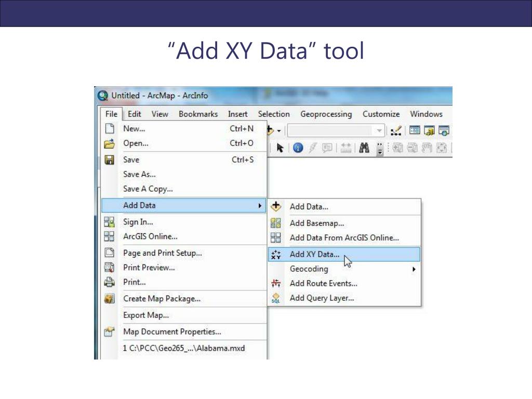Image resolution: width=532 pixels, height=399 pixels.
Task: Open the Search window globe icon
Action: [444, 130]
